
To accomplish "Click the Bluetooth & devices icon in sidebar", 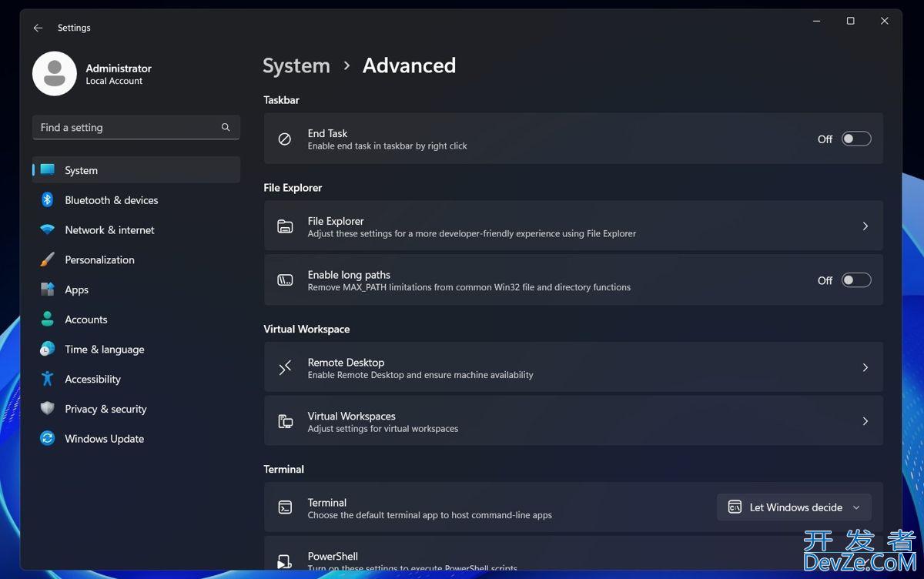I will 47,200.
